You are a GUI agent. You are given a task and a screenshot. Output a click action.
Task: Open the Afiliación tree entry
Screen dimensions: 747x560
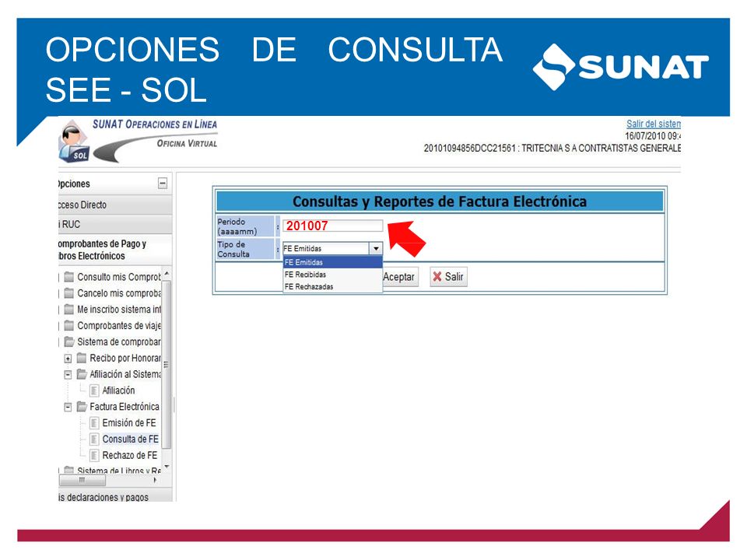click(x=118, y=390)
